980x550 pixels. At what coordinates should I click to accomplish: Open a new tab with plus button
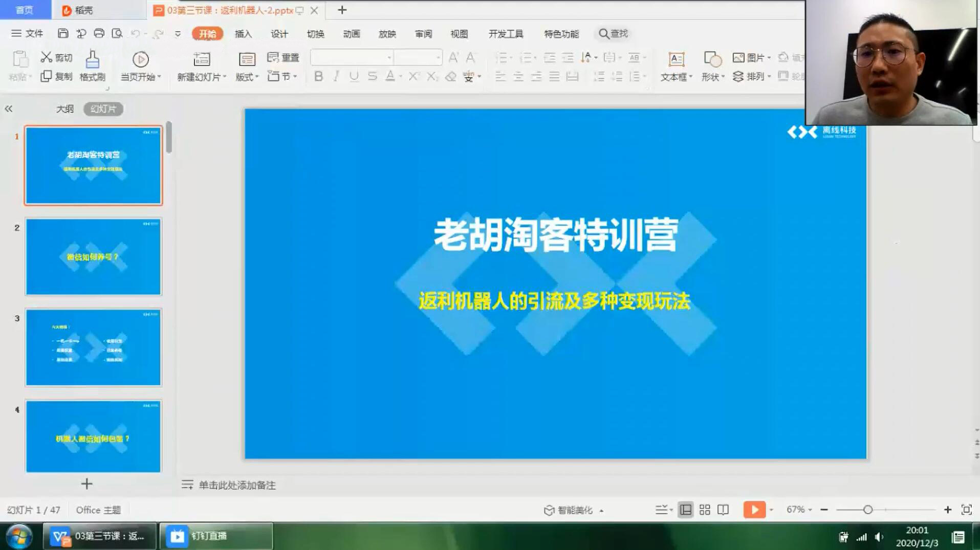[342, 10]
